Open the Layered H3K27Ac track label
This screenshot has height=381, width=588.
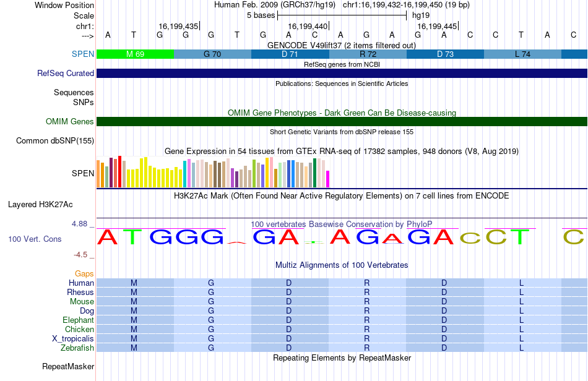[40, 205]
